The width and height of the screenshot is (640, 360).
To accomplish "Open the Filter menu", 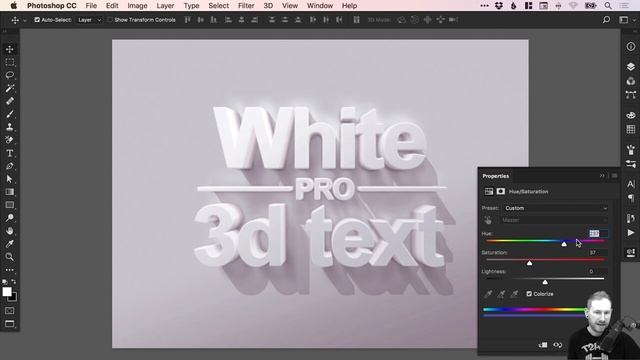I will click(x=246, y=6).
